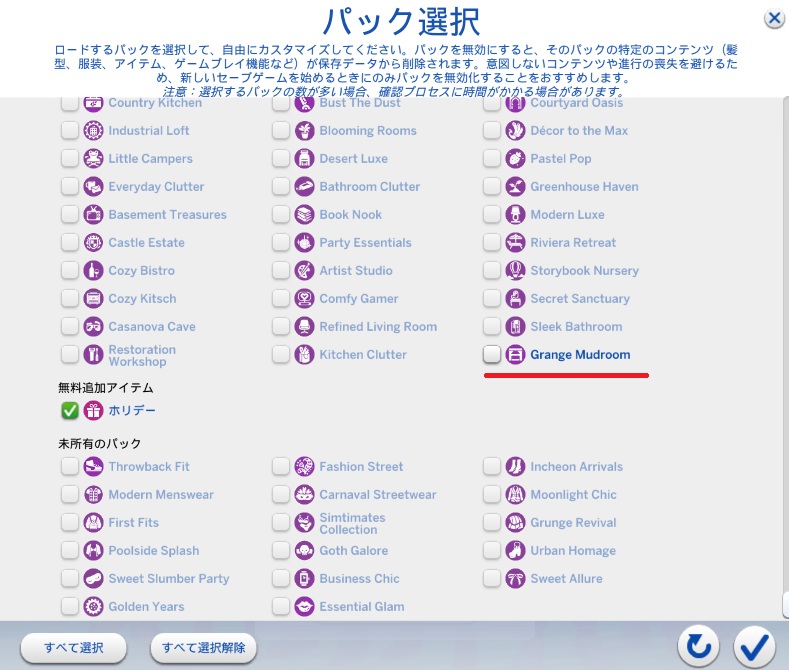
Task: Check the Bathroom Clutter checkbox
Action: click(281, 187)
